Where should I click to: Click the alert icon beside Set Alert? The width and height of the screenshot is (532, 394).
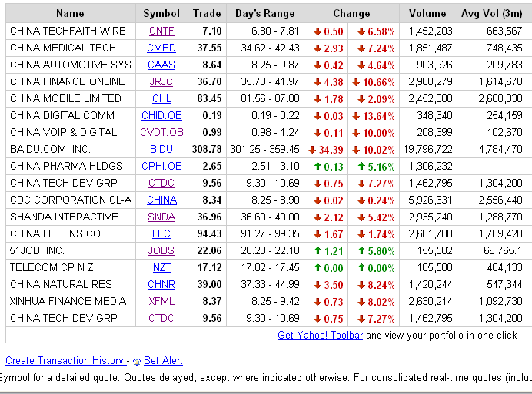click(x=137, y=361)
